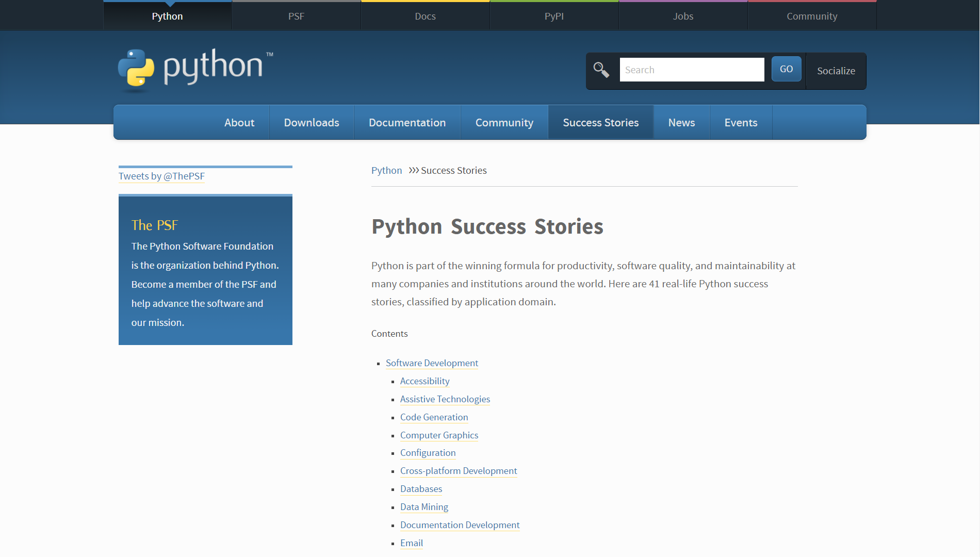Image resolution: width=980 pixels, height=557 pixels.
Task: Click the Python Success Stories heading
Action: point(487,227)
